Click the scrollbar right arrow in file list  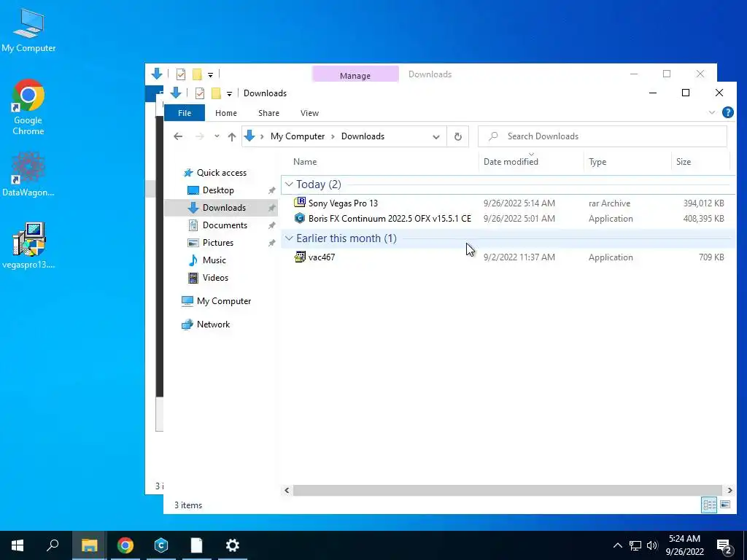[729, 490]
